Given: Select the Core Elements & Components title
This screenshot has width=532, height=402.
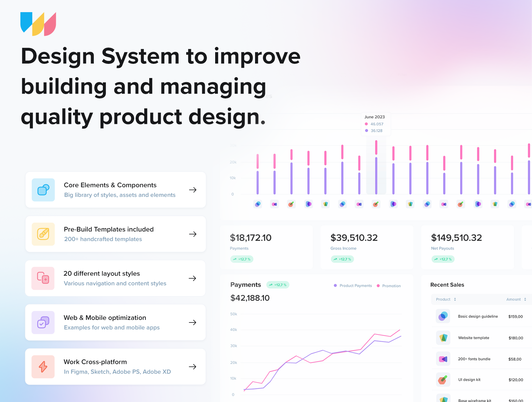Looking at the screenshot, I should pyautogui.click(x=110, y=185).
